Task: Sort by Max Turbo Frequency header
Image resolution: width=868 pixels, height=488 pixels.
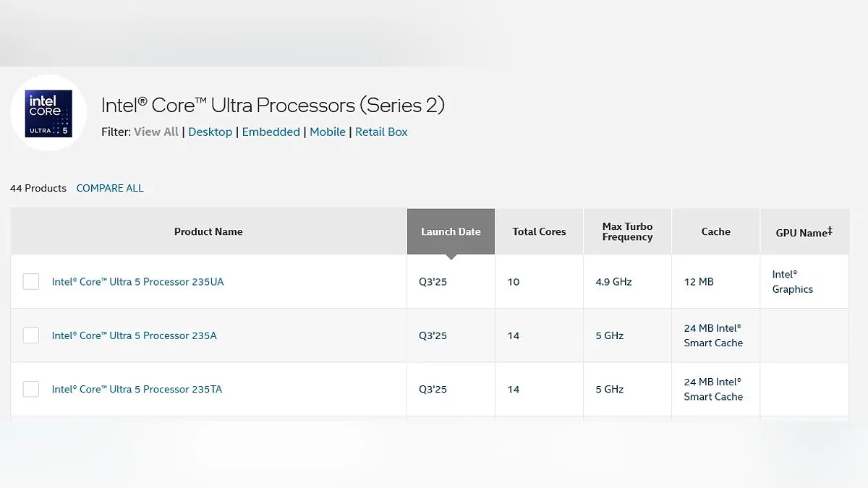Action: [627, 231]
